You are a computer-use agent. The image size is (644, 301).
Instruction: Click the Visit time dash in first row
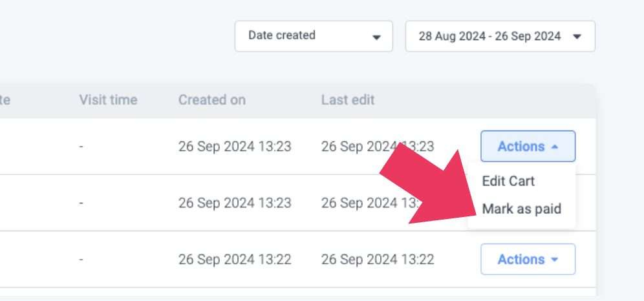coord(81,147)
